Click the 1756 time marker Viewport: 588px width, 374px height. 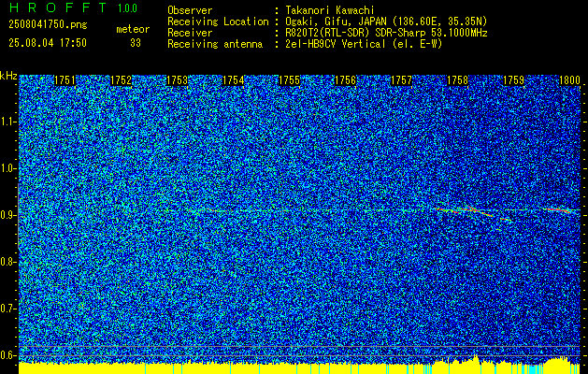pos(345,80)
